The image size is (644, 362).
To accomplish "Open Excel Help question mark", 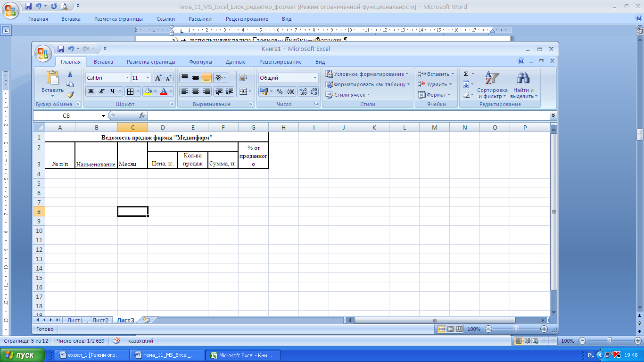I will click(521, 61).
